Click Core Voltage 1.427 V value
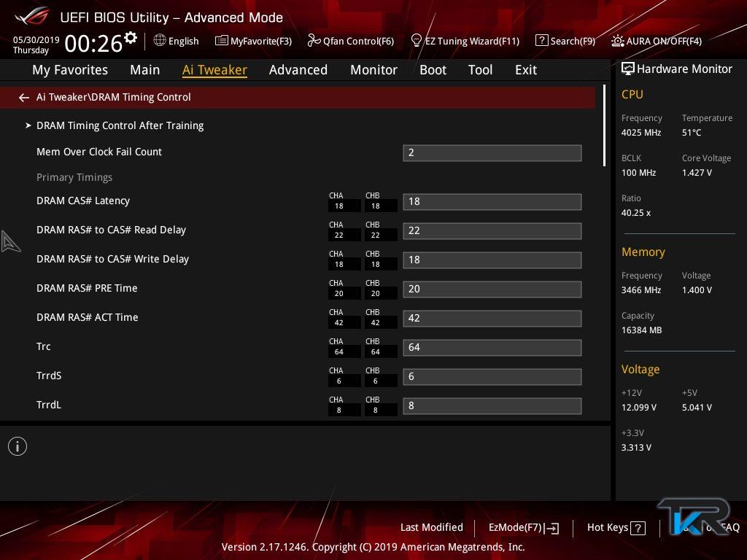The height and width of the screenshot is (560, 747). pyautogui.click(x=697, y=173)
